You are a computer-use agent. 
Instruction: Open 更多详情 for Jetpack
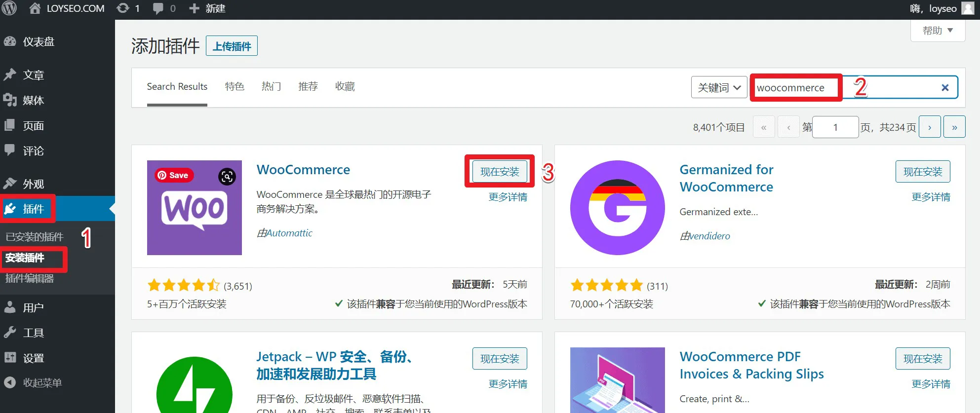point(508,384)
